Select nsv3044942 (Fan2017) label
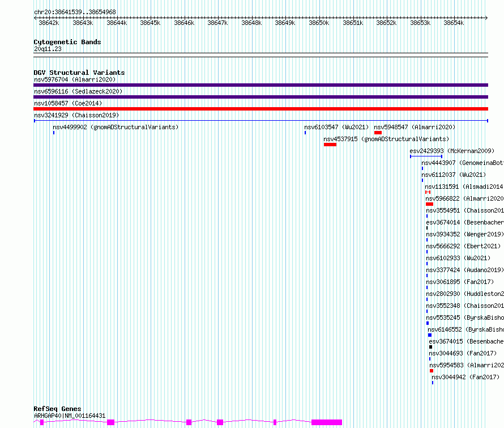504x428 pixels. click(465, 377)
